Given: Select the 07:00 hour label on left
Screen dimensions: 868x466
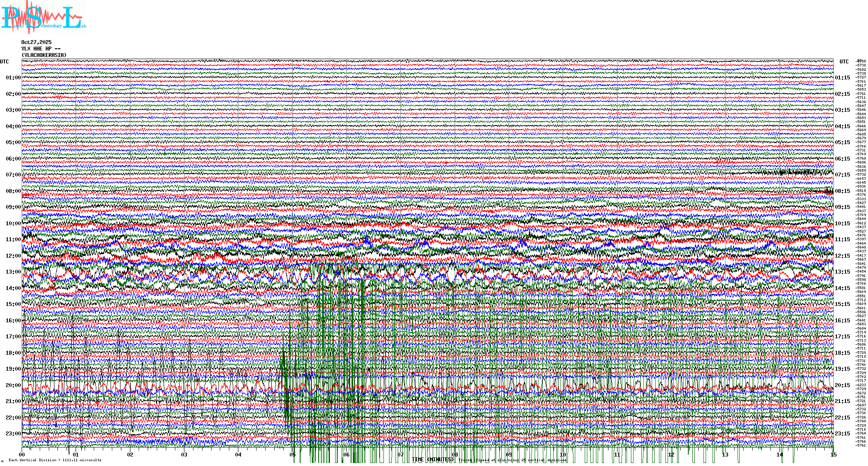Looking at the screenshot, I should [x=13, y=175].
